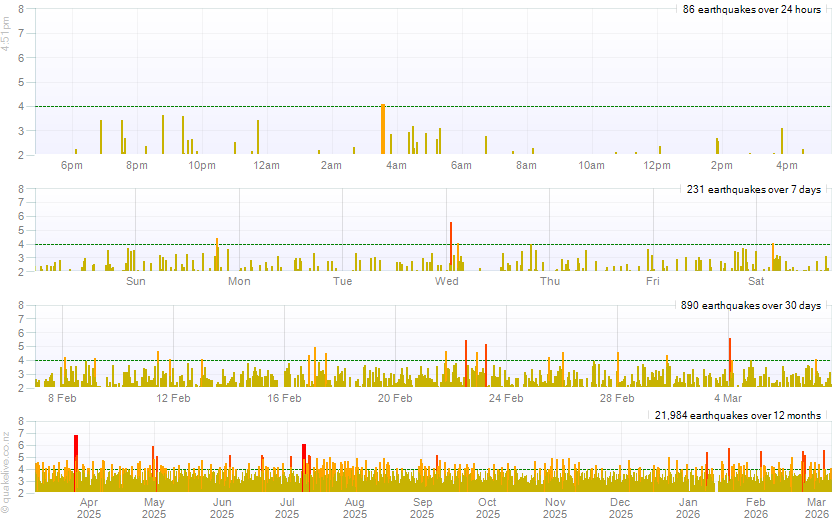Select the 12am tick on hourly chart
The height and width of the screenshot is (530, 835).
(x=266, y=165)
